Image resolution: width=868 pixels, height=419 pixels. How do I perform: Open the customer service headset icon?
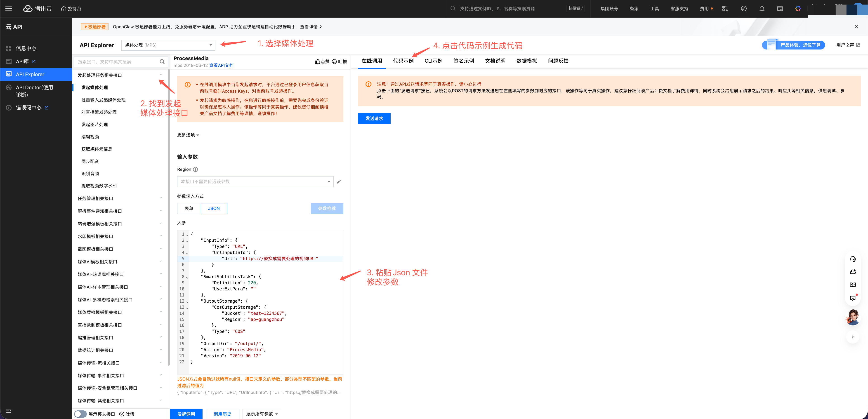[853, 259]
